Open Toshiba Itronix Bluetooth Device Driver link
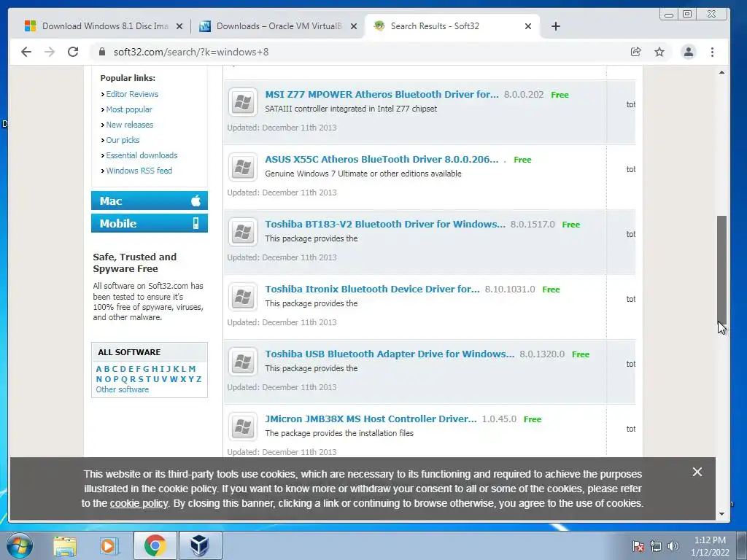Screen dimensions: 747x560 tap(372, 289)
